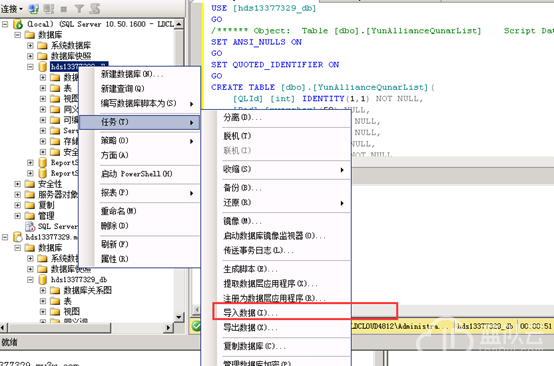Collapse the (local) server node
The height and width of the screenshot is (366, 554).
[5, 24]
